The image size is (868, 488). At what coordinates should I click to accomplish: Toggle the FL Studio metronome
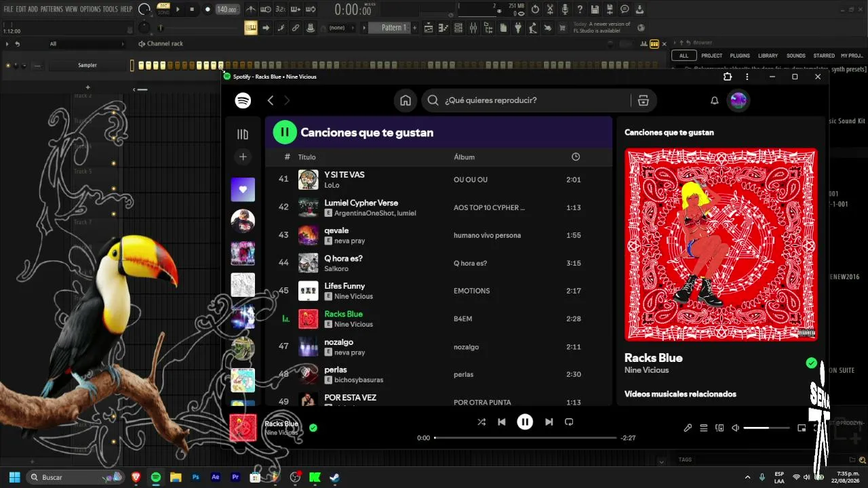click(x=251, y=9)
